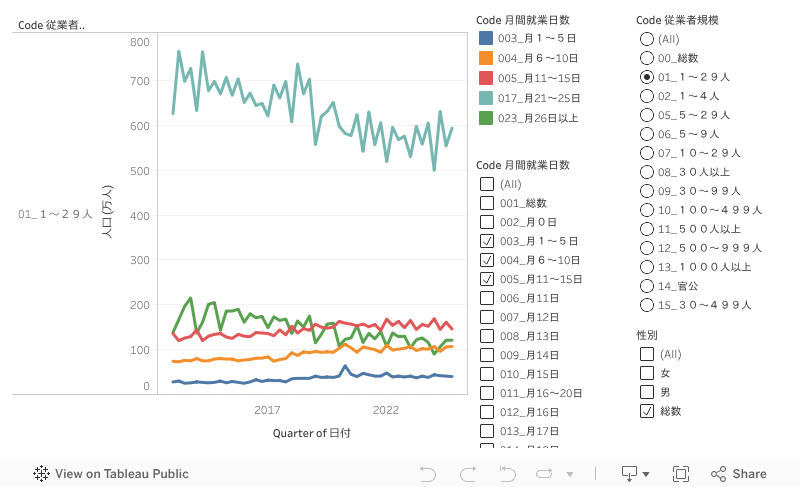This screenshot has width=800, height=487.
Task: Click the Revert view icon
Action: (x=505, y=474)
